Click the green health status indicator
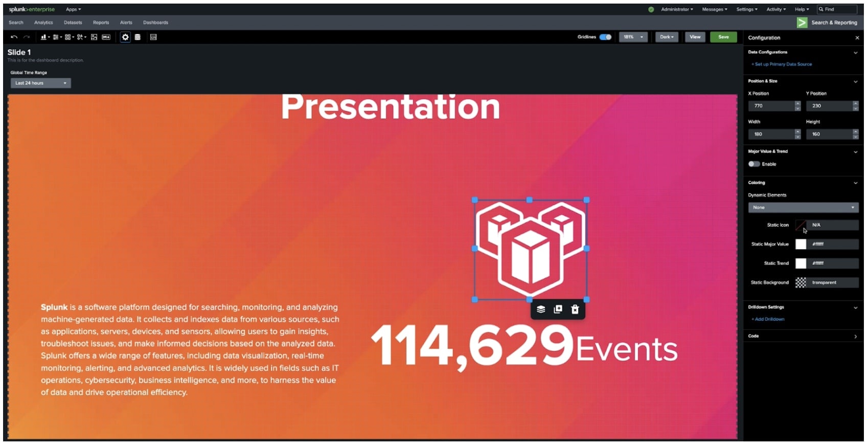The width and height of the screenshot is (868, 446). pos(651,9)
